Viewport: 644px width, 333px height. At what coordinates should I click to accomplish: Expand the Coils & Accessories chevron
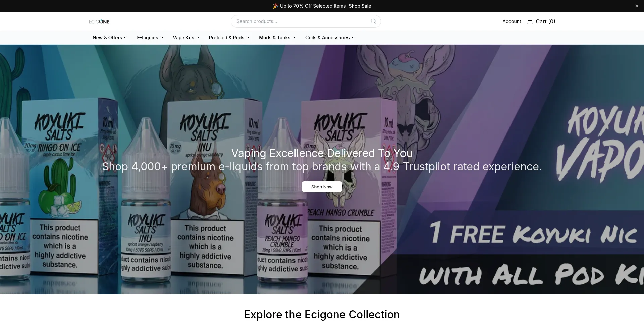353,38
